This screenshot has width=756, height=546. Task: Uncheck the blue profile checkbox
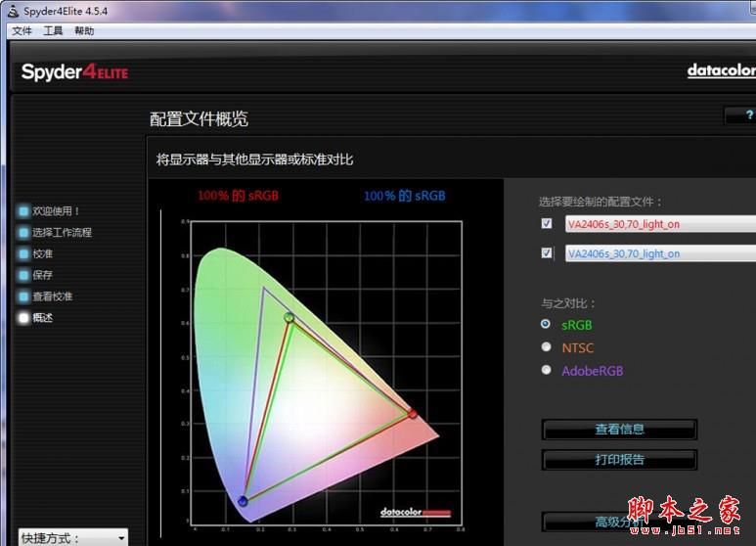547,252
